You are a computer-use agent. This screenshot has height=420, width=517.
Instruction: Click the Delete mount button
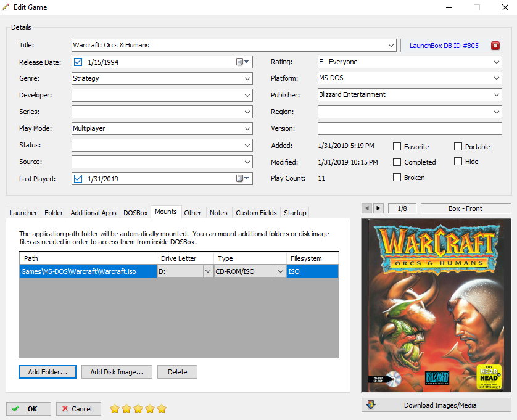(178, 372)
